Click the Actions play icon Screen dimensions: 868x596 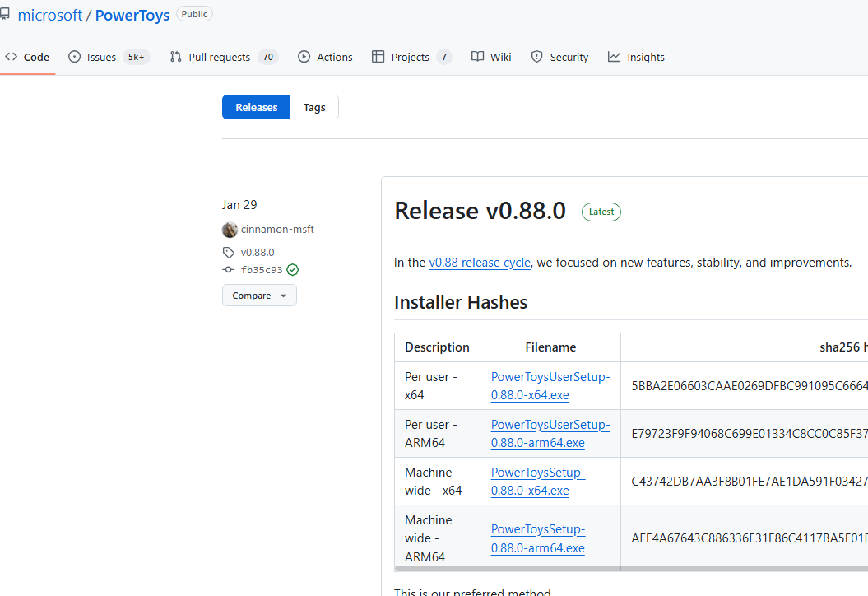pyautogui.click(x=304, y=57)
